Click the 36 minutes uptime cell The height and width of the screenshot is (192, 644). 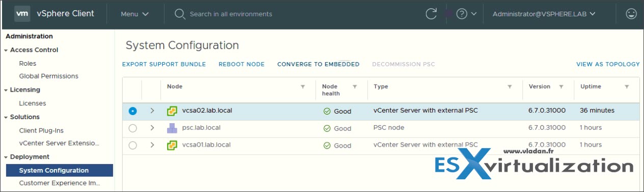[x=597, y=111]
